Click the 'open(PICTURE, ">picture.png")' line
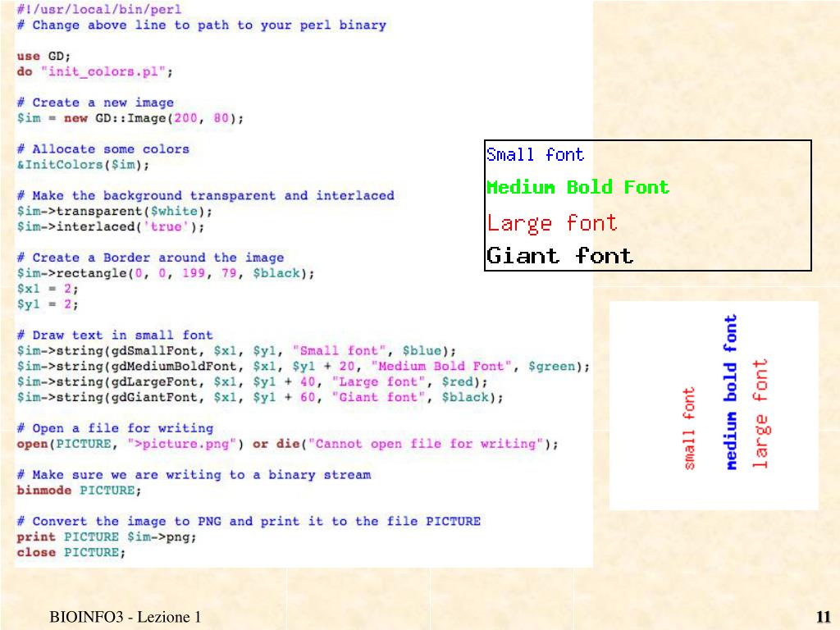 (x=288, y=444)
